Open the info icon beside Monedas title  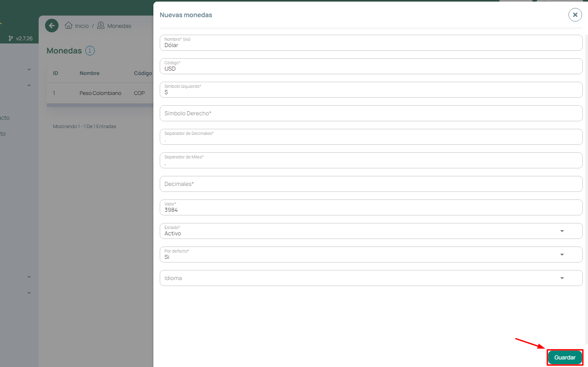[x=90, y=51]
